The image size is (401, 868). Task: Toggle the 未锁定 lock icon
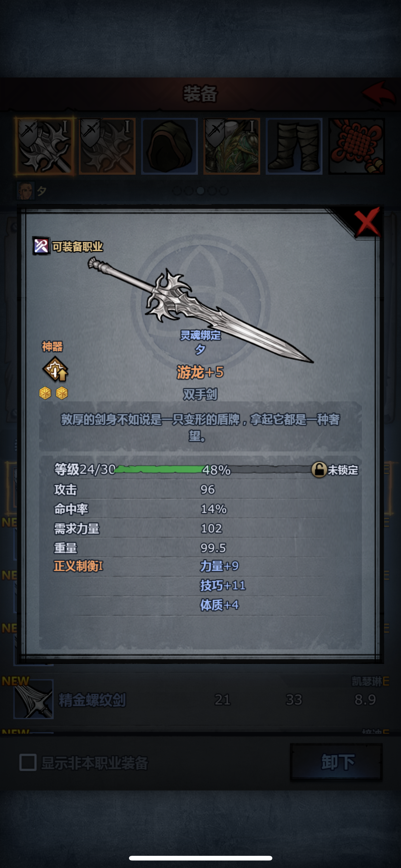pos(318,469)
